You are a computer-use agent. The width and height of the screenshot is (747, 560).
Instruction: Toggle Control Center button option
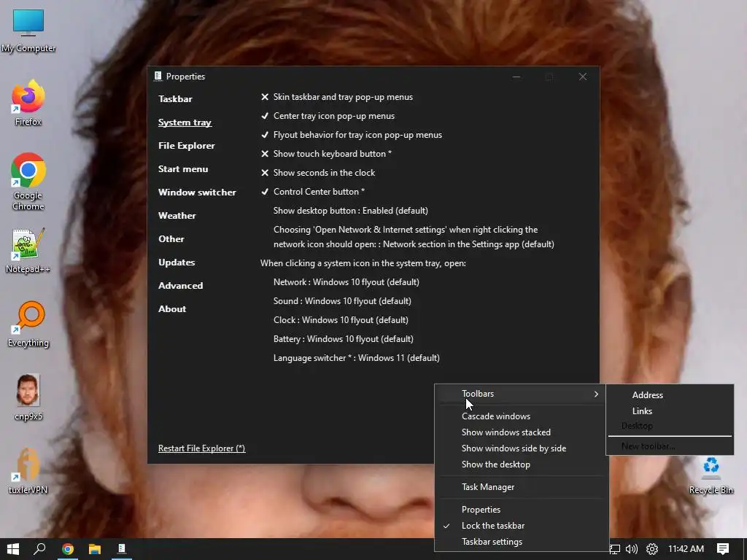point(312,192)
